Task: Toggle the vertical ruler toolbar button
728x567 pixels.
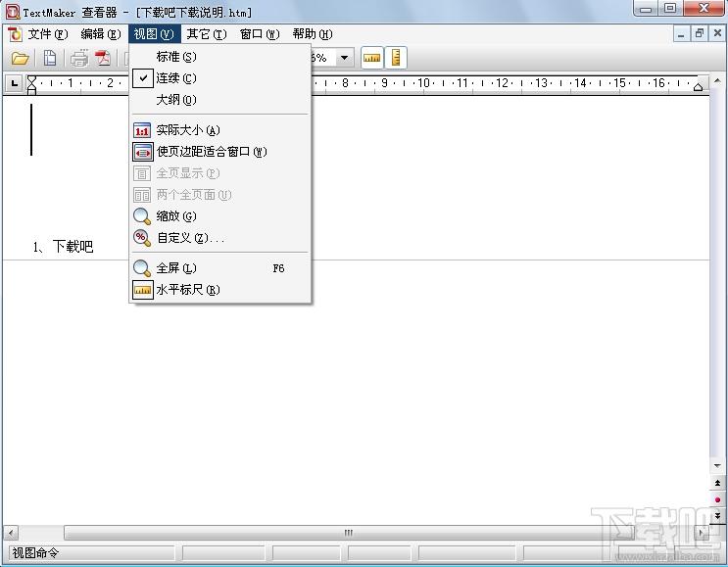Action: [x=396, y=58]
